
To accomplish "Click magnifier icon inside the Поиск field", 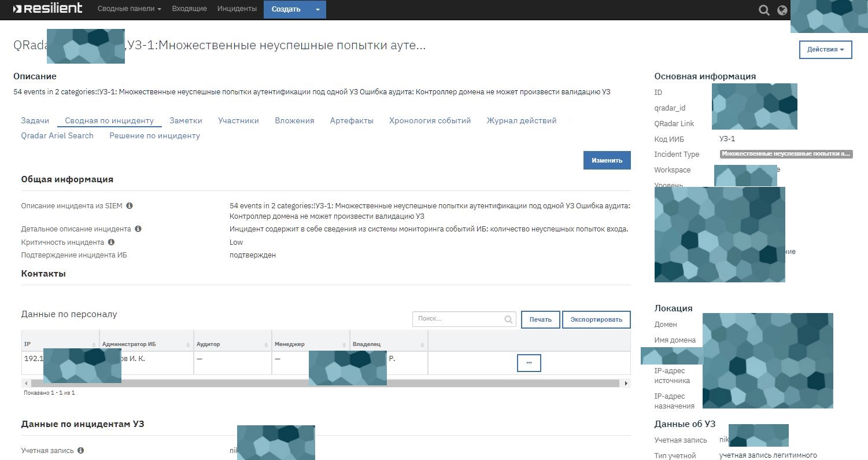I will click(508, 319).
